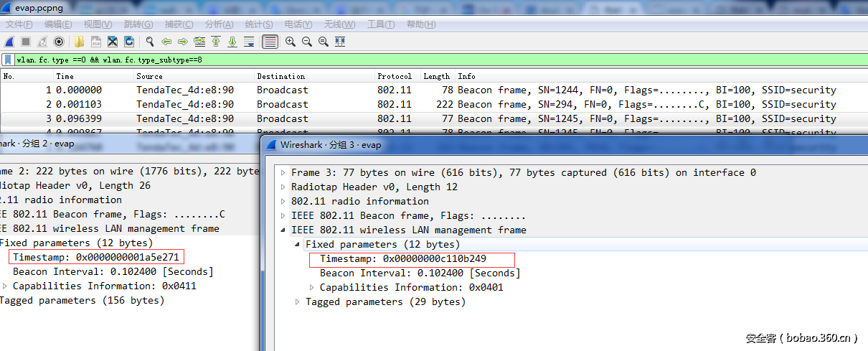Open a capture file via folder icon
Screen dimensions: 868x351
(x=79, y=42)
